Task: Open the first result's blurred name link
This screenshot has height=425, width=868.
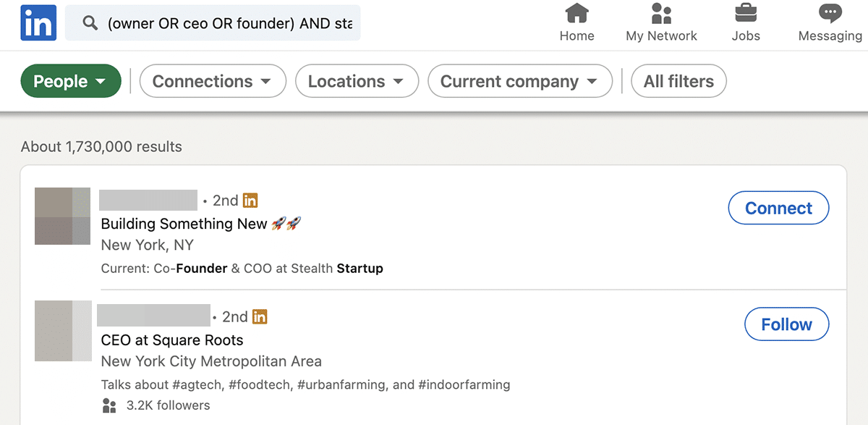Action: 148,201
